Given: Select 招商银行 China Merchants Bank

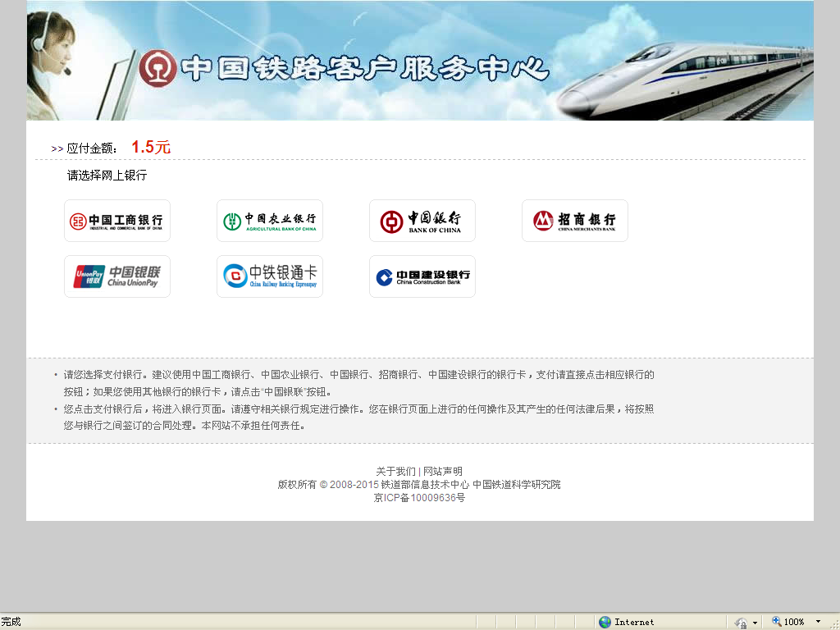Looking at the screenshot, I should click(575, 221).
